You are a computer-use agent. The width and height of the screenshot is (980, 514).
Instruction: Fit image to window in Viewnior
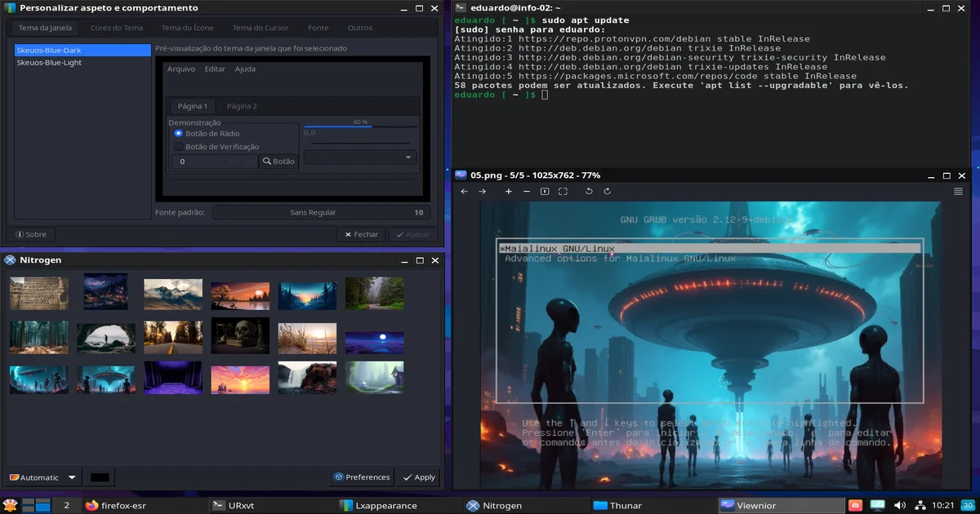[x=563, y=191]
